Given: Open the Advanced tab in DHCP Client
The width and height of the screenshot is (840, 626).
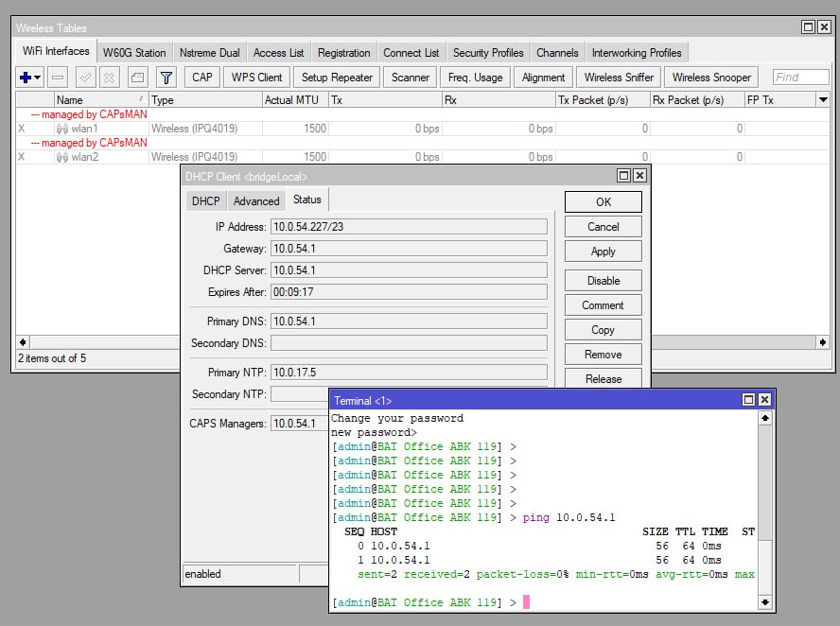Looking at the screenshot, I should point(256,201).
